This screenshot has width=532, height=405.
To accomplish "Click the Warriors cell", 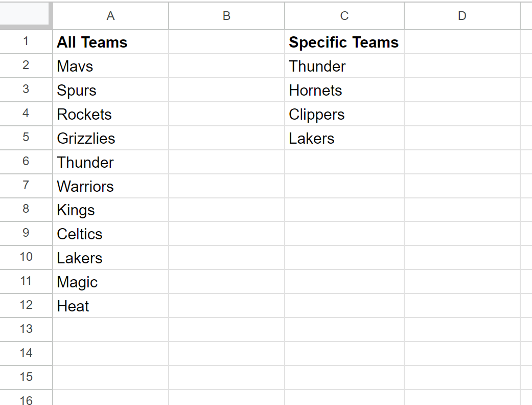I will (110, 186).
